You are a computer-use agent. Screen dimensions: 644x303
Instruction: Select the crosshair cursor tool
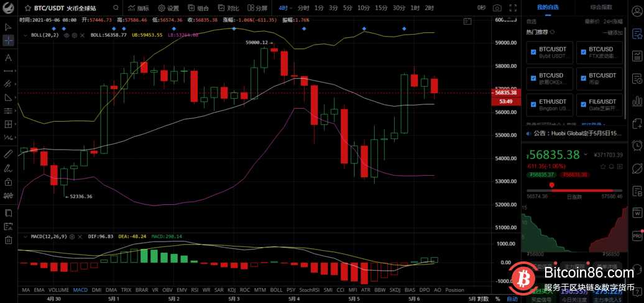(8, 40)
